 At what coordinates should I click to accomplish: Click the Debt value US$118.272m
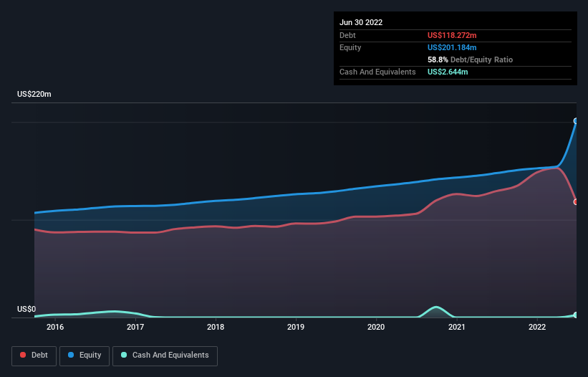(452, 35)
